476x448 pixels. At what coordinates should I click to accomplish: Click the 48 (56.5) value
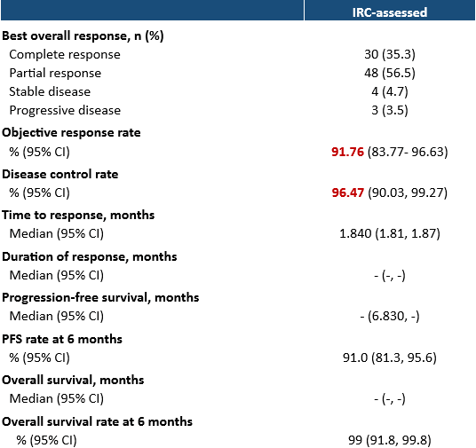pos(390,73)
